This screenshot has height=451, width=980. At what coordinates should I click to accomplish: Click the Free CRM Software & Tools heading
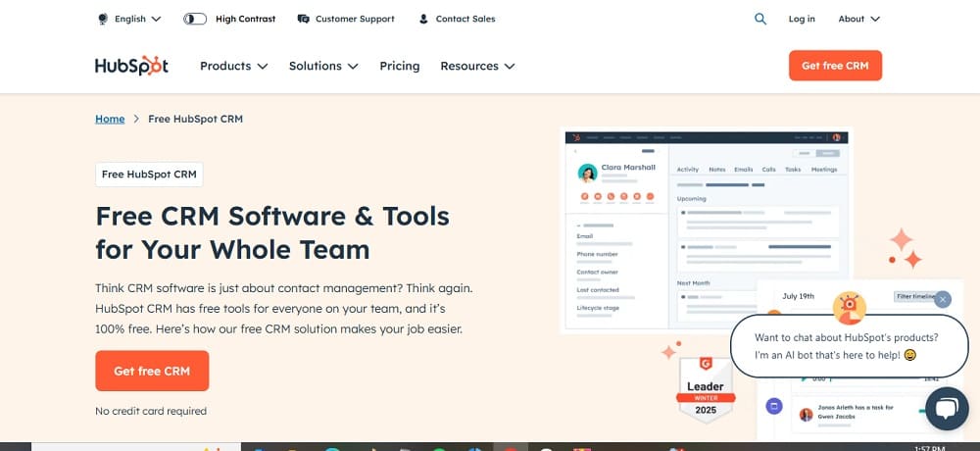click(x=272, y=232)
